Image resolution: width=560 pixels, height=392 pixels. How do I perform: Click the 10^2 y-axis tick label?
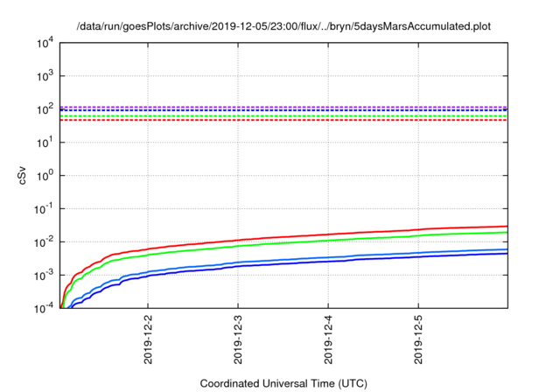45,109
